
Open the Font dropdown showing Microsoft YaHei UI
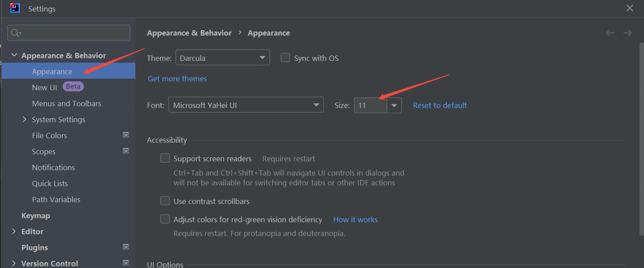(245, 105)
